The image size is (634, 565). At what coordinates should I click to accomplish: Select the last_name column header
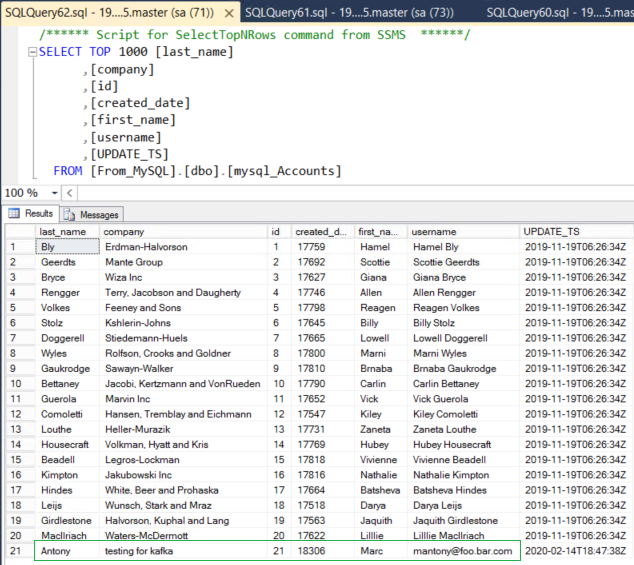tap(67, 232)
